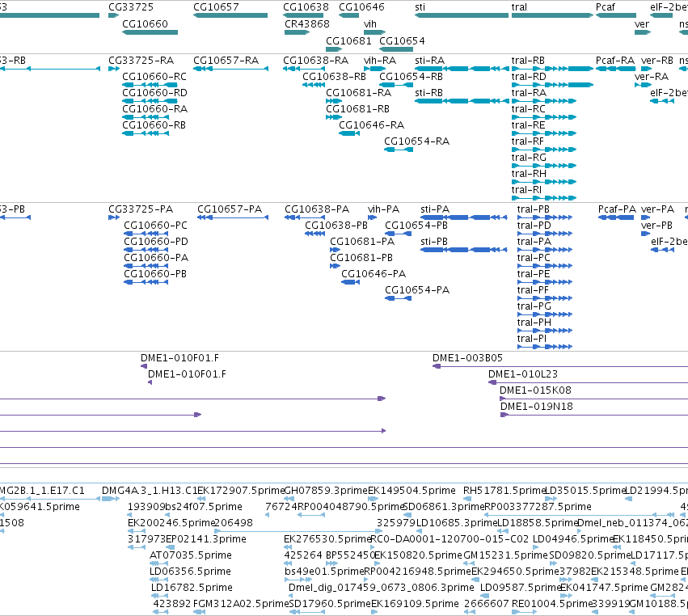Click the GM15231.5prime EST label
The width and height of the screenshot is (688, 616).
505,555
